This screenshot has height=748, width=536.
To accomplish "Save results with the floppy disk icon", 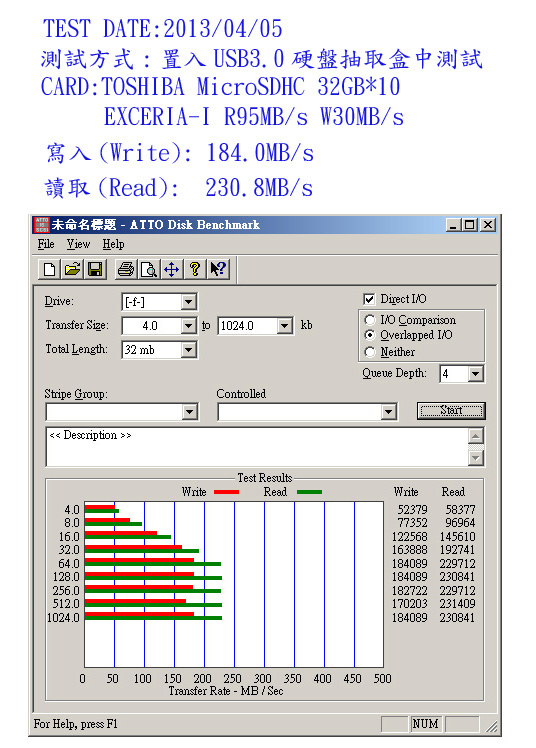I will pos(95,270).
